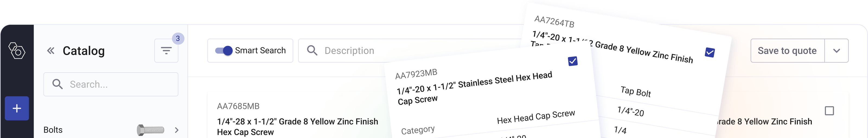
Task: Click the hexagon app logo icon
Action: (x=17, y=51)
